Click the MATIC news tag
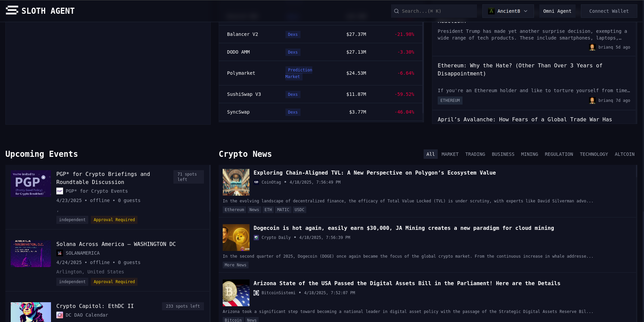644x322 pixels. click(283, 210)
